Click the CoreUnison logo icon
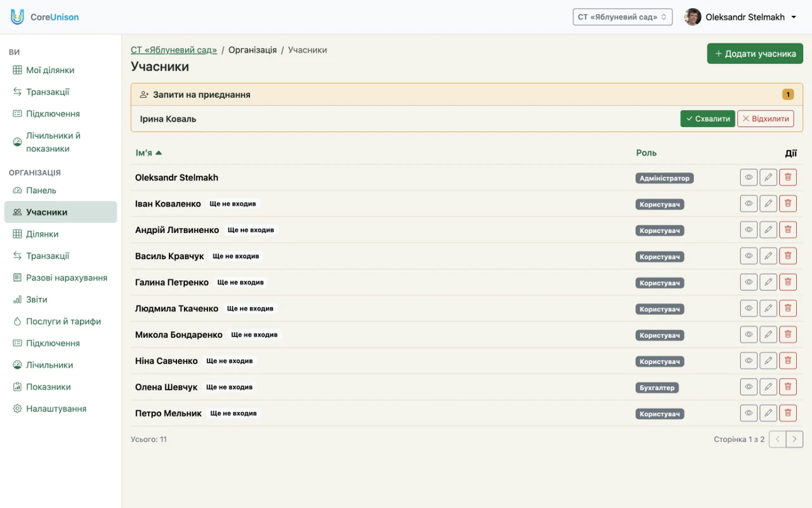The height and width of the screenshot is (508, 812). click(x=17, y=17)
